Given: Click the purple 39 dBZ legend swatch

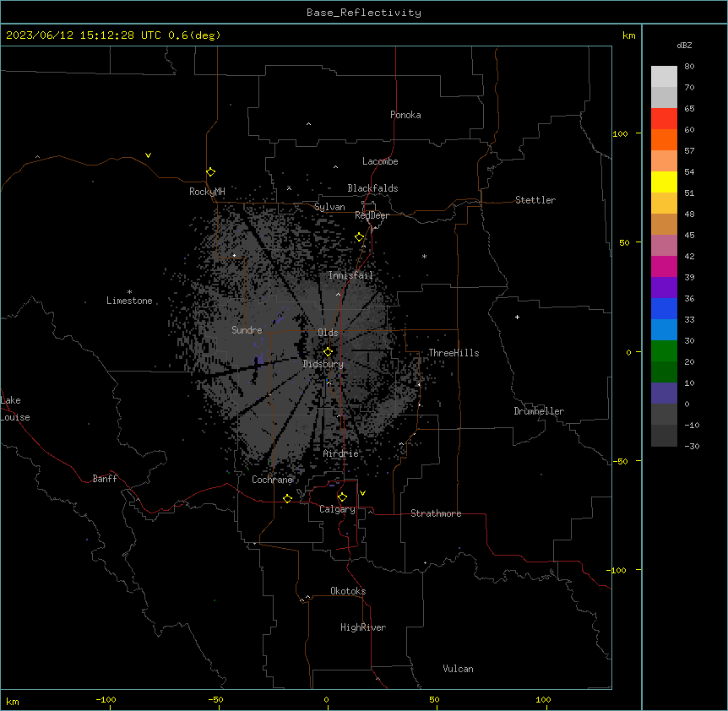Looking at the screenshot, I should click(x=664, y=288).
